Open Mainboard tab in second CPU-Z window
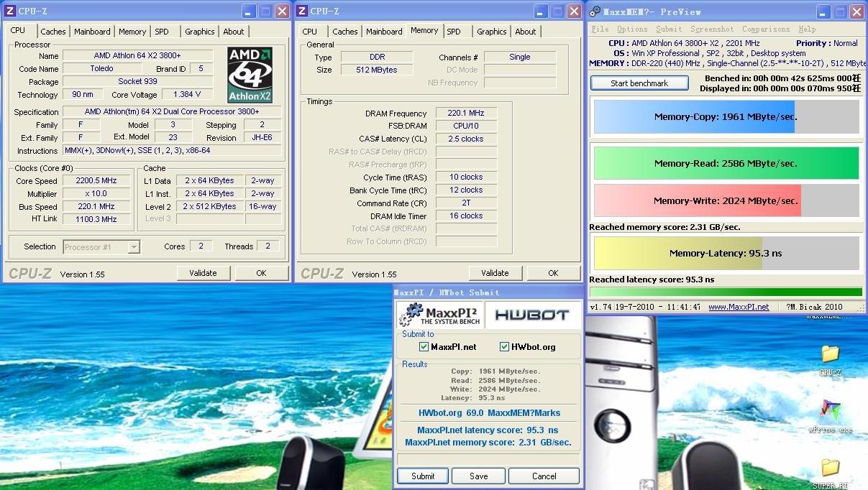868x490 pixels. click(x=385, y=32)
